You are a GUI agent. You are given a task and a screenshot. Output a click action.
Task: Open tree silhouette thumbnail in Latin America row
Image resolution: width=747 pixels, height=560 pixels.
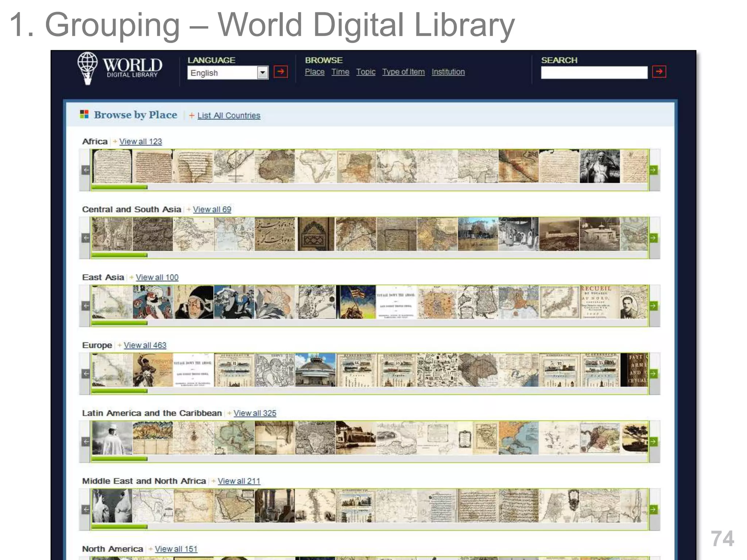[x=634, y=438]
